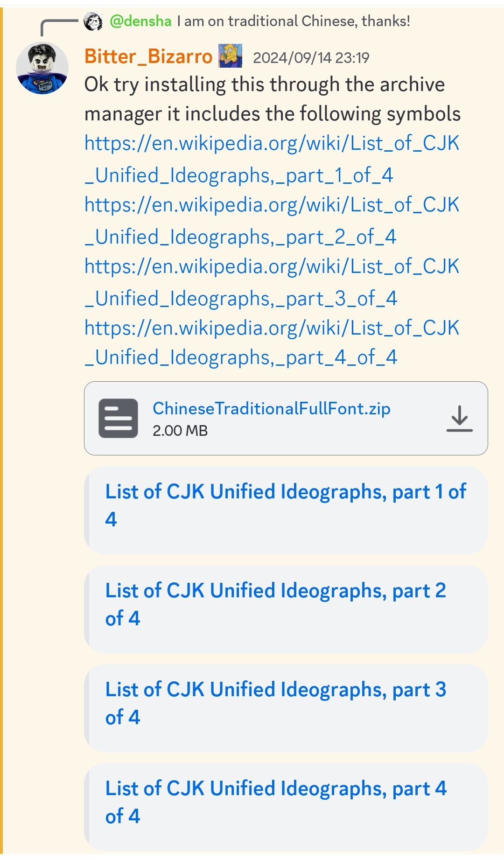Tap the Bitter_Bizarro username
This screenshot has width=504, height=867.
point(148,57)
